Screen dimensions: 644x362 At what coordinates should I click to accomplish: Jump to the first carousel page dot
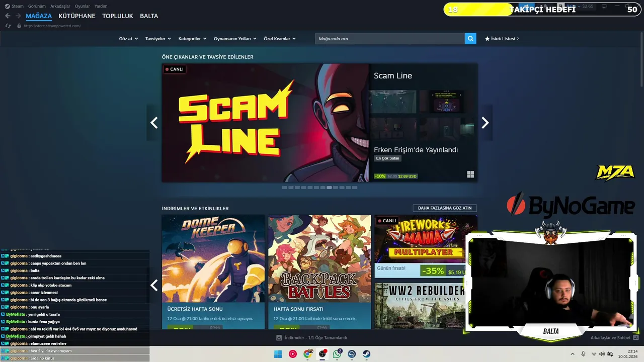tap(284, 188)
